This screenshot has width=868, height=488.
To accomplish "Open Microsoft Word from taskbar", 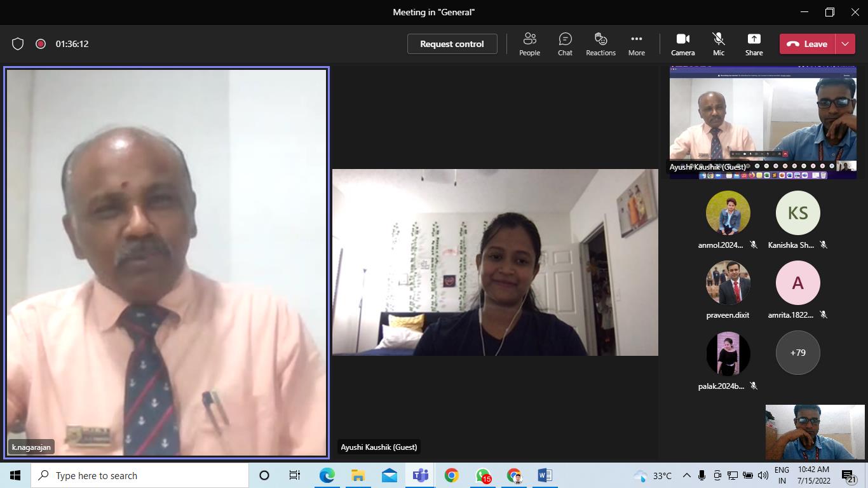I will click(x=545, y=475).
